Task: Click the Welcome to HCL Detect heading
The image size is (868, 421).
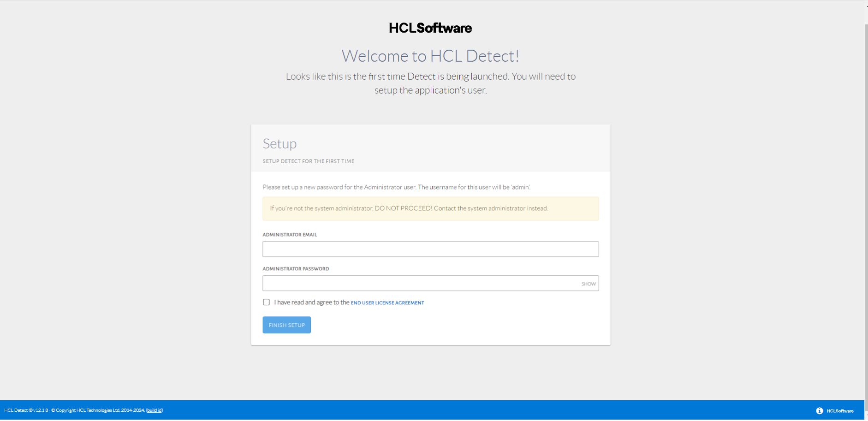Action: 430,56
